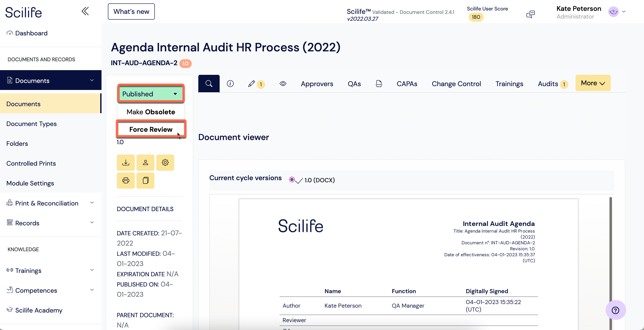Click the gear settings icon button
Screen dimensions: 644x330
click(165, 162)
